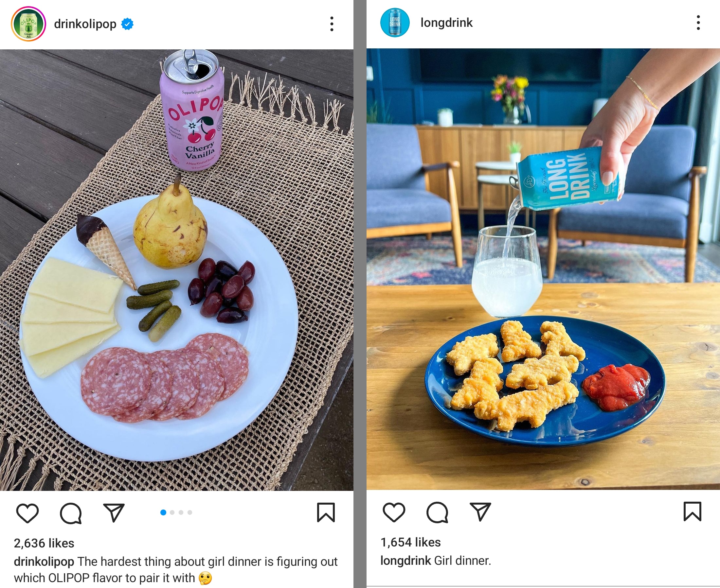Share the longdrink post via paper plane
This screenshot has width=720, height=588.
pos(480,511)
